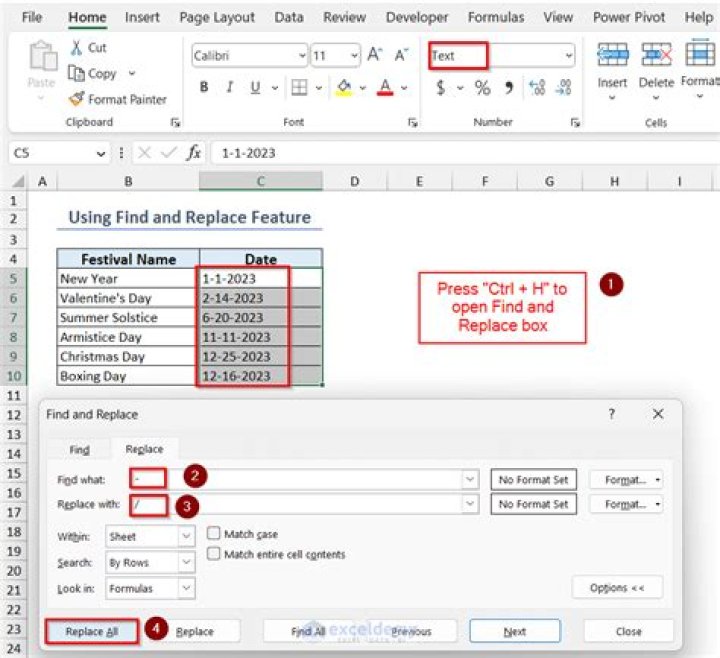Switch to the Data ribbon tab
Screen dimensions: 720x658
tap(289, 17)
